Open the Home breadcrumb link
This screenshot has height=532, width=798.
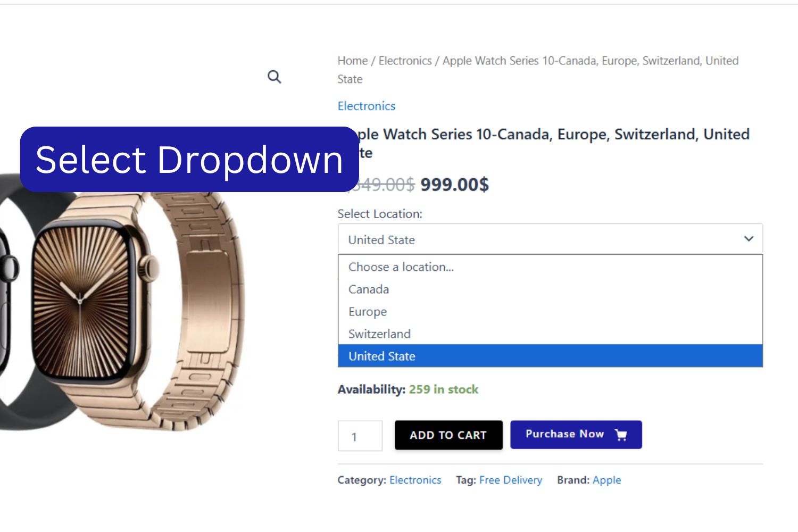353,61
